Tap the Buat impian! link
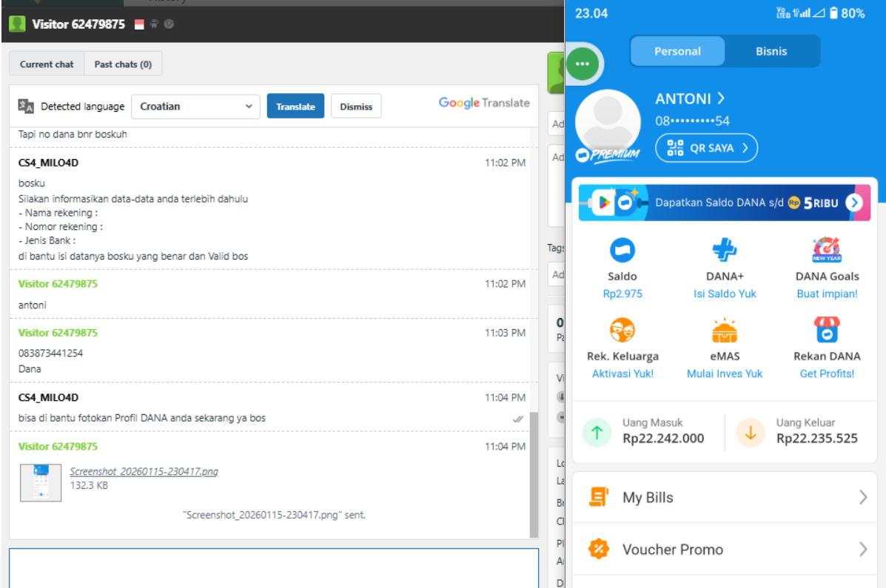 [827, 294]
